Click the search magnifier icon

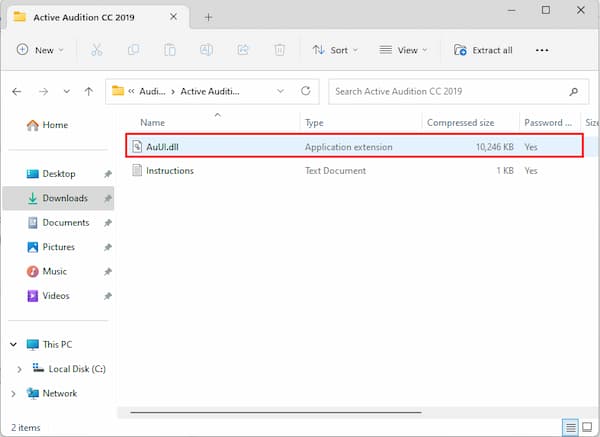pos(573,91)
